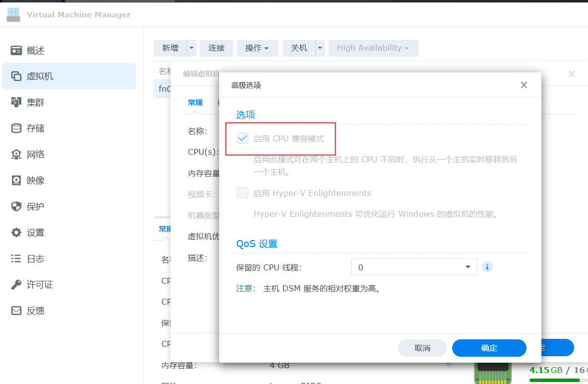This screenshot has height=384, width=588.
Task: Click the QoS 设置 section heading
Action: pyautogui.click(x=257, y=244)
